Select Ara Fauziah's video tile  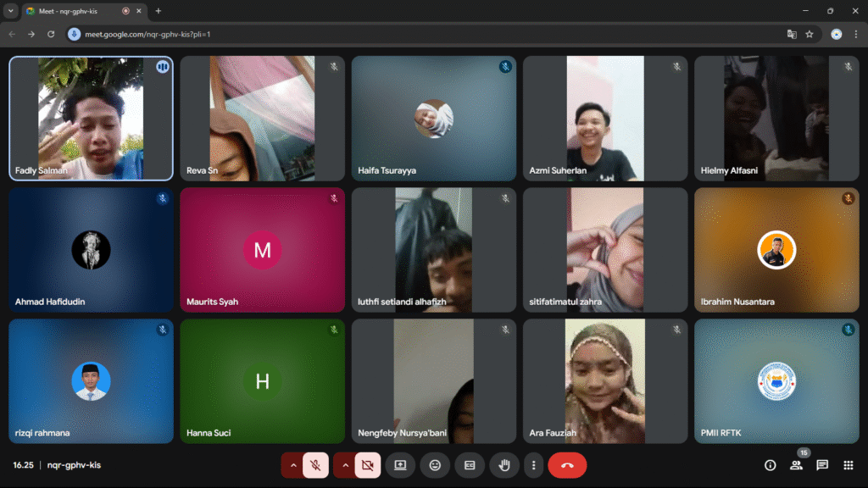[604, 381]
